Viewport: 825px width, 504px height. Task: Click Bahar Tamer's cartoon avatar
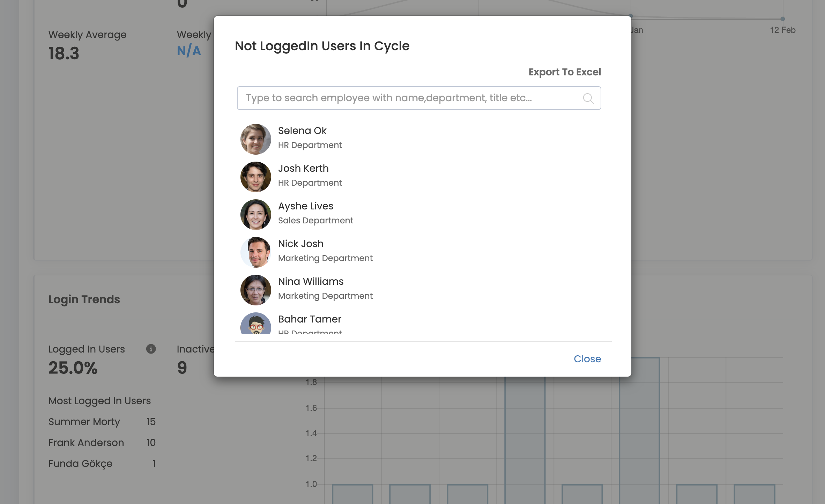[255, 324]
